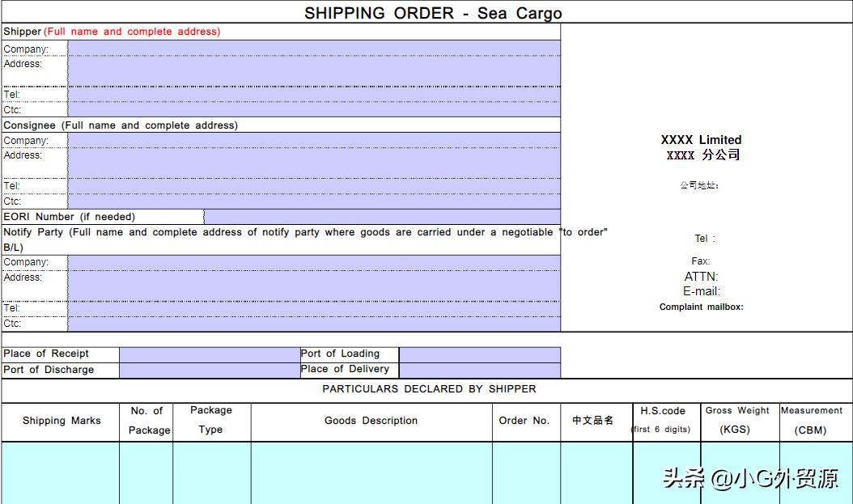853x504 pixels.
Task: Select the '中文品名' column header
Action: pos(593,420)
